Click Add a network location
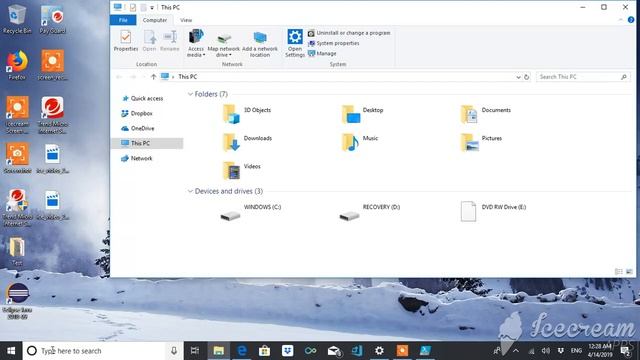This screenshot has height=360, width=640. pyautogui.click(x=260, y=43)
